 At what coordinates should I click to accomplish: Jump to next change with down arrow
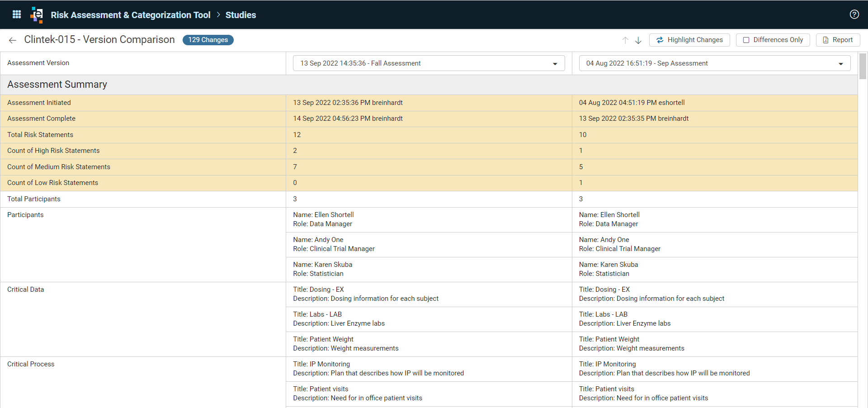[x=638, y=40]
